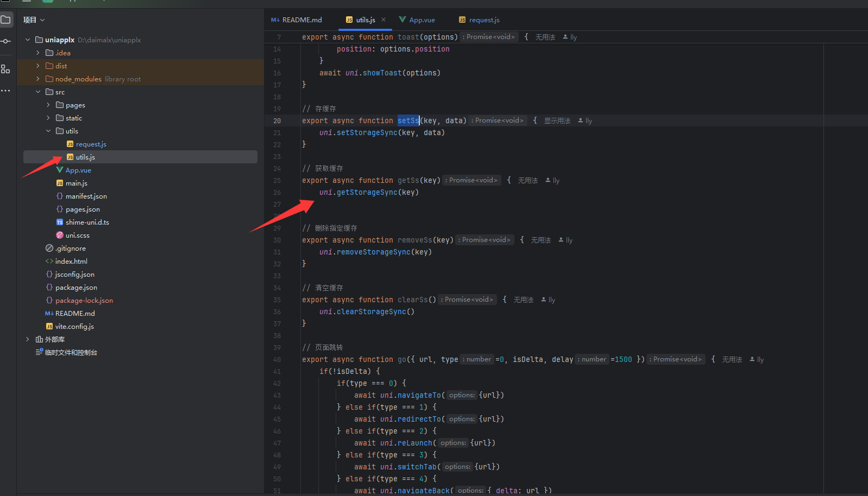Image resolution: width=868 pixels, height=496 pixels.
Task: Expand the static folder
Action: pos(48,118)
